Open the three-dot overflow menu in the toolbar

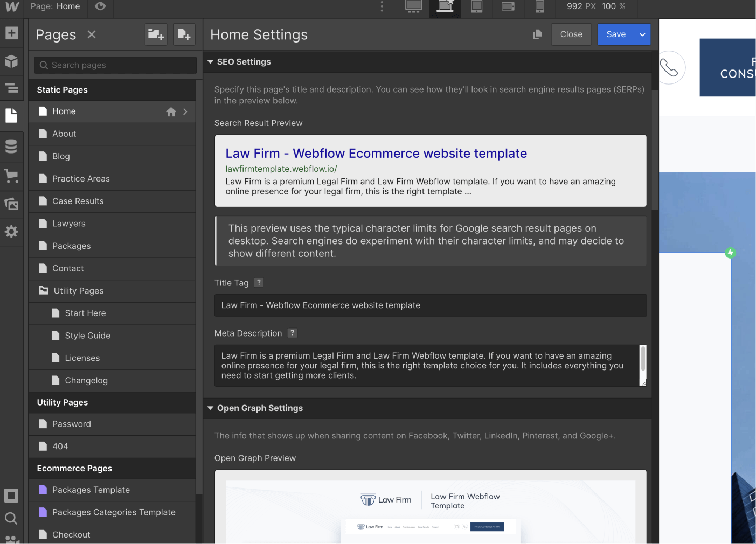point(382,6)
